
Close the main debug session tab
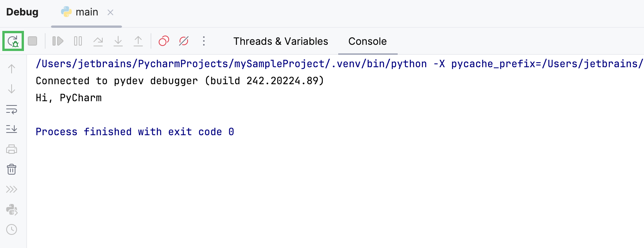coord(110,12)
